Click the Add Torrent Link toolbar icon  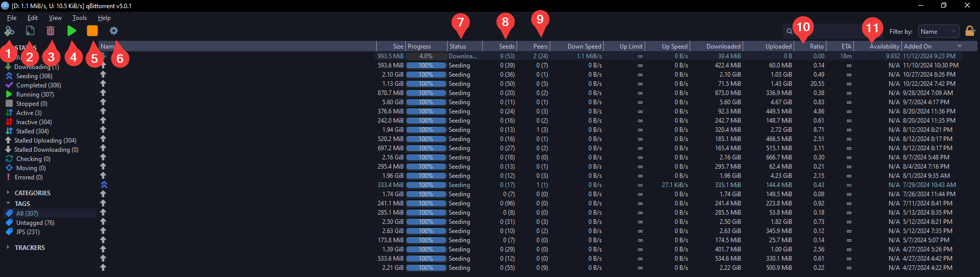pos(9,31)
